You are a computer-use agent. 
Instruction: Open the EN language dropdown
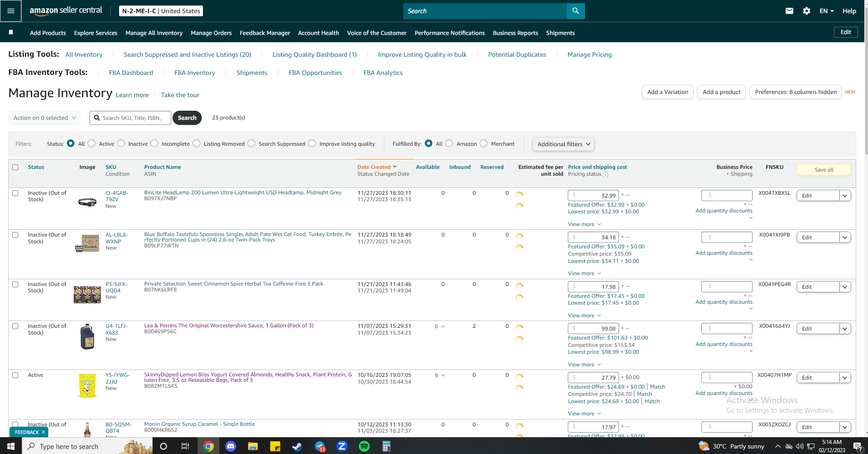pyautogui.click(x=827, y=11)
